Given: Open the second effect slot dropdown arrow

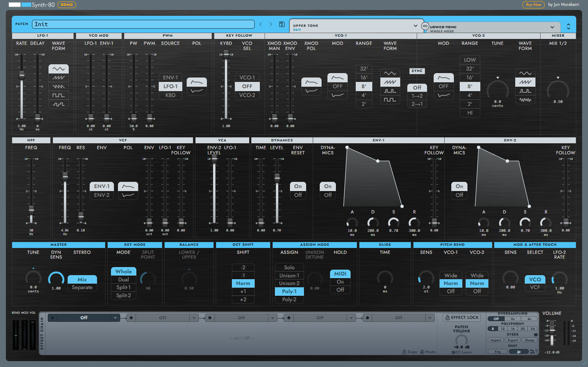Looking at the screenshot, I should point(194,318).
